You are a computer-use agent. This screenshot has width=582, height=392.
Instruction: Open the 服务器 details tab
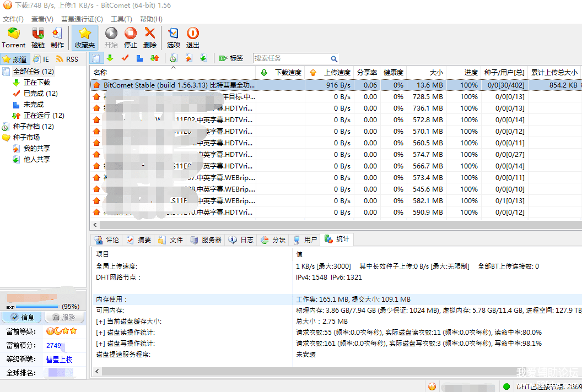pos(206,240)
